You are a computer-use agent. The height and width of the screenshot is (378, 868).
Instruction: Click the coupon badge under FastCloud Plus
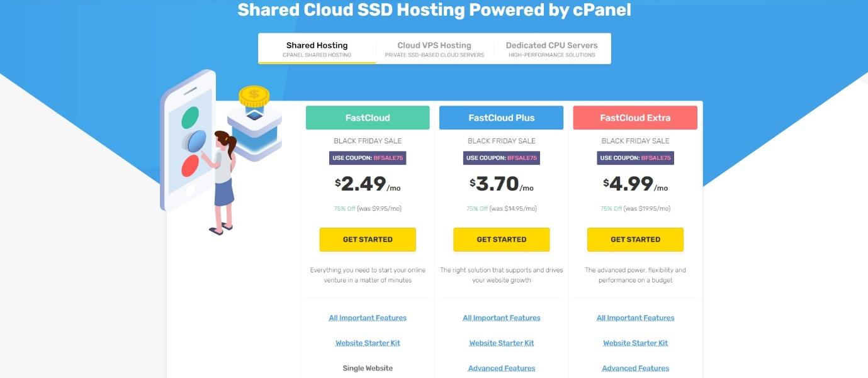[x=502, y=158]
